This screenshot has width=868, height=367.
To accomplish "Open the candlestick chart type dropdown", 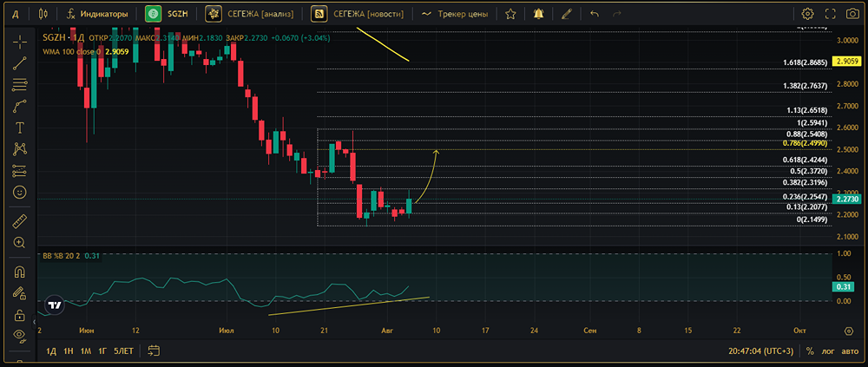I will (43, 14).
